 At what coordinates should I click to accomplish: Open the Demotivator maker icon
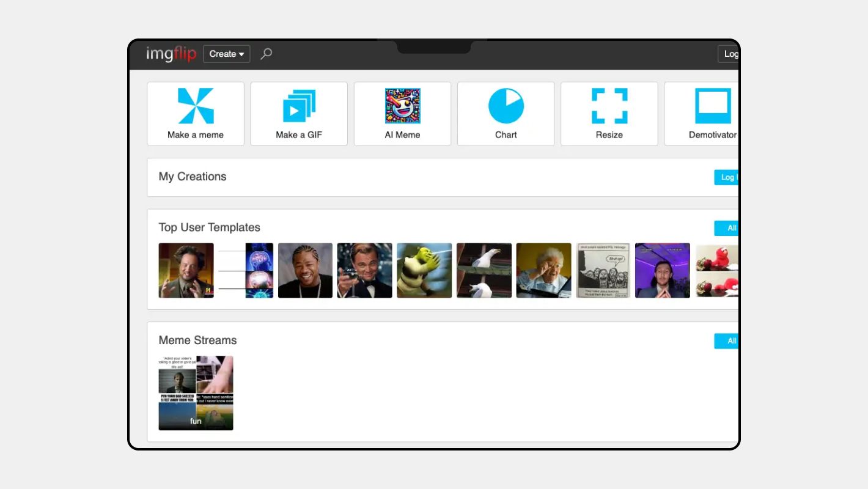[x=712, y=106]
